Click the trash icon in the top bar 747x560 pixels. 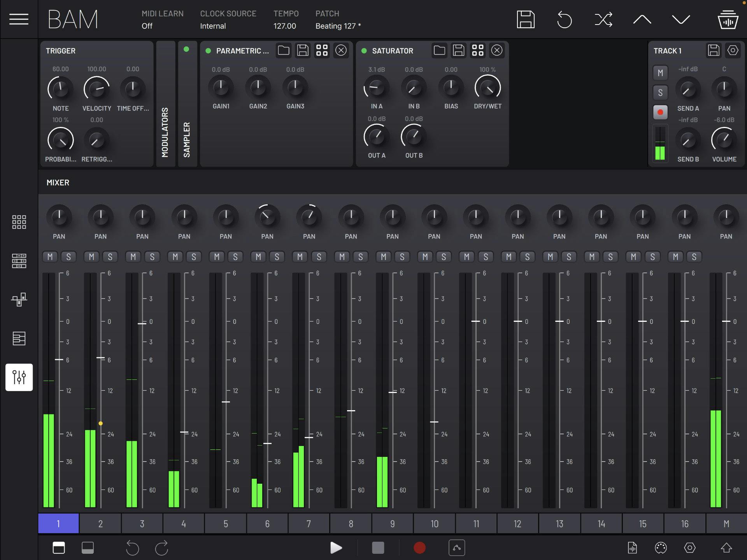pyautogui.click(x=728, y=19)
